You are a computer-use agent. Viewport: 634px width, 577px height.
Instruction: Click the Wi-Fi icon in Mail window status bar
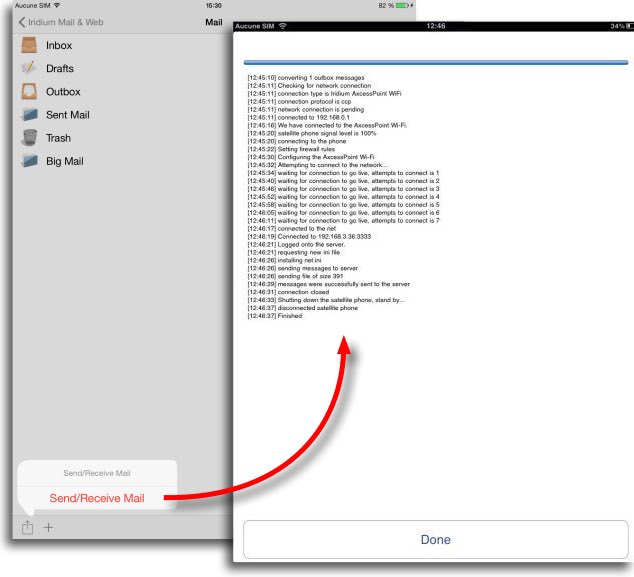57,5
